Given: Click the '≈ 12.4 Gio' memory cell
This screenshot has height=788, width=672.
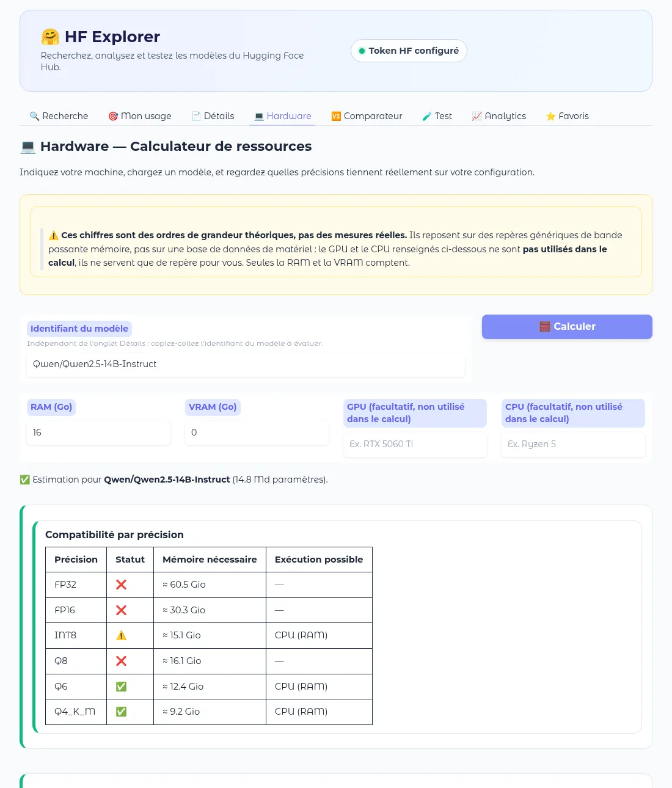Looking at the screenshot, I should pos(210,687).
